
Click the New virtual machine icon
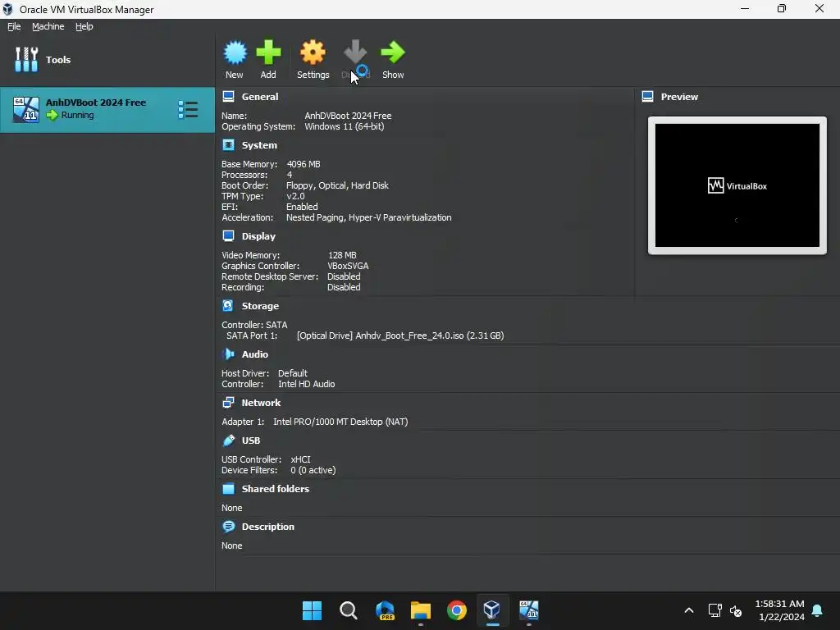[235, 52]
